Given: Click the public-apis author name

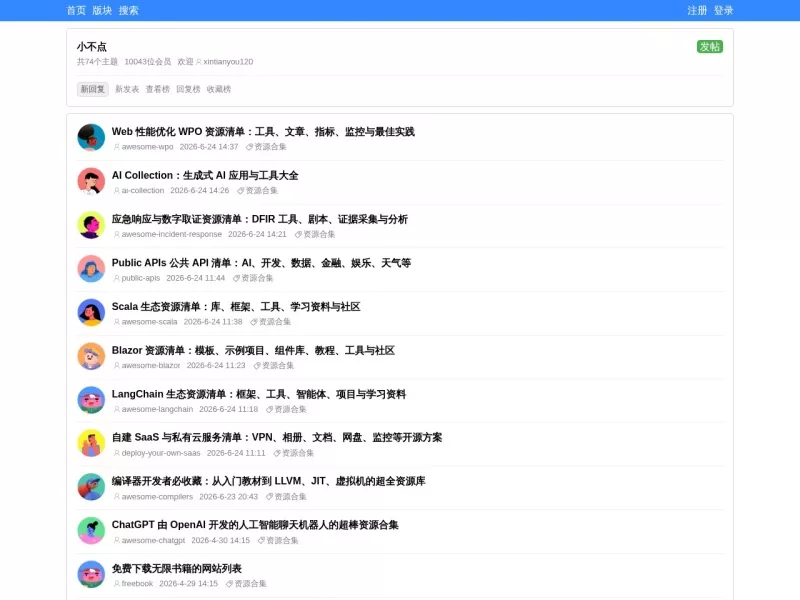Looking at the screenshot, I should [x=141, y=278].
